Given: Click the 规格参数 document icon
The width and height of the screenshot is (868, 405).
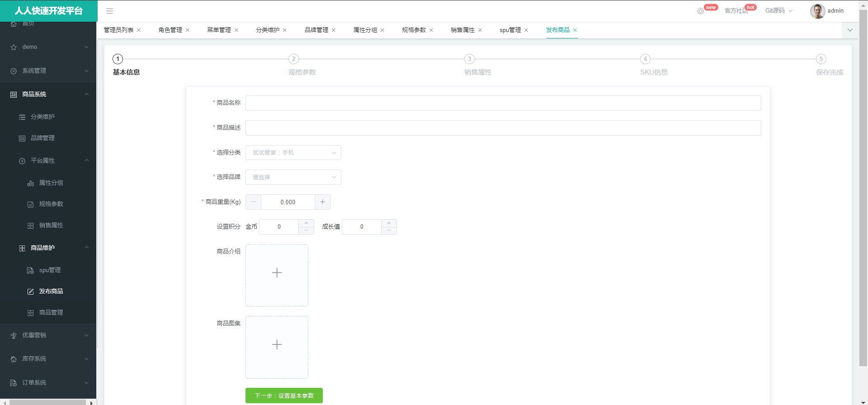Looking at the screenshot, I should 30,204.
